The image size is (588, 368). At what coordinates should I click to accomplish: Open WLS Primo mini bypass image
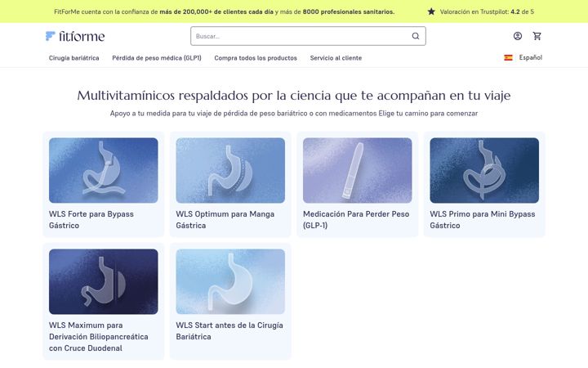tap(484, 170)
